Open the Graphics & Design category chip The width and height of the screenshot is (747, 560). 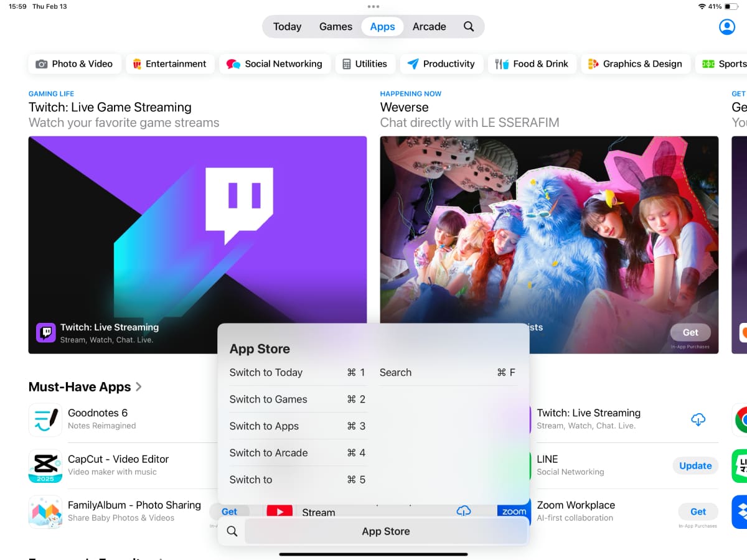pos(636,63)
